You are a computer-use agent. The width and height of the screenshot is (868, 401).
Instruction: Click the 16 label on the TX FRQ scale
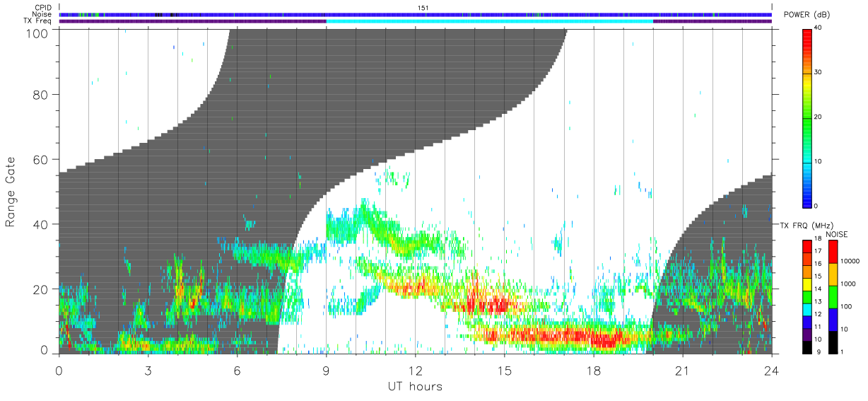819,263
